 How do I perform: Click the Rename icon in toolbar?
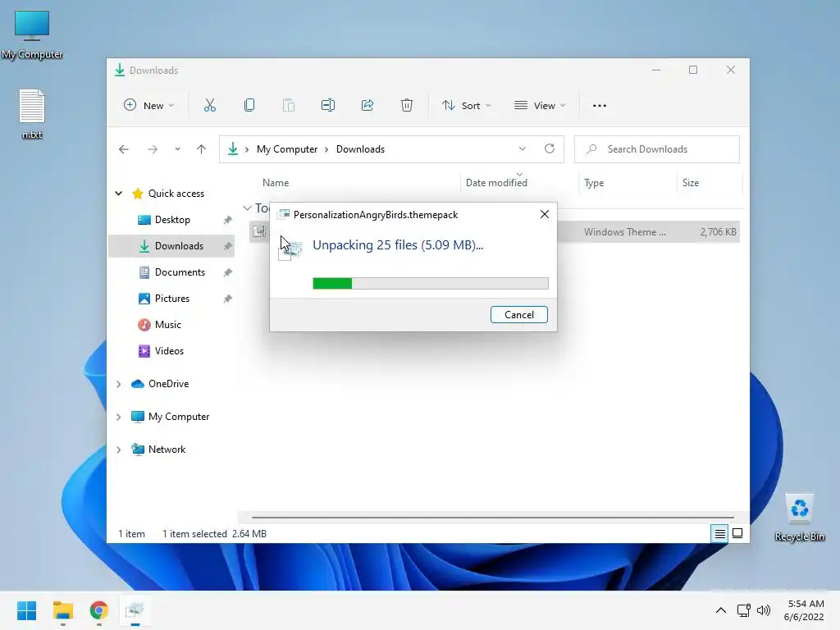328,106
